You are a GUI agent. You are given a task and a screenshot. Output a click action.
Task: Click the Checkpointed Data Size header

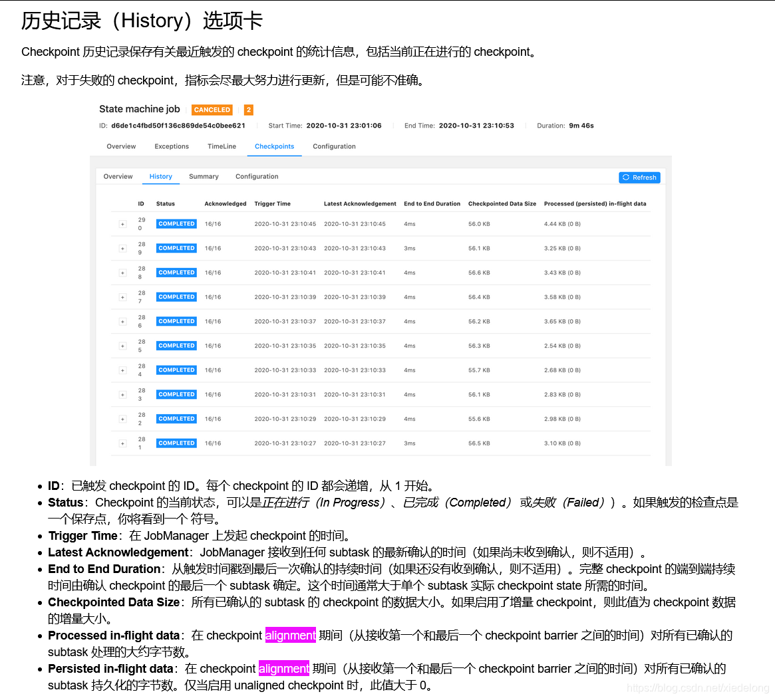(502, 203)
